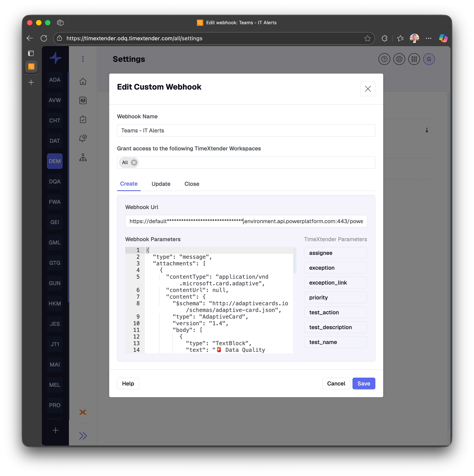Open the notification bell sidebar icon
This screenshot has height=476, width=474.
pyautogui.click(x=83, y=138)
